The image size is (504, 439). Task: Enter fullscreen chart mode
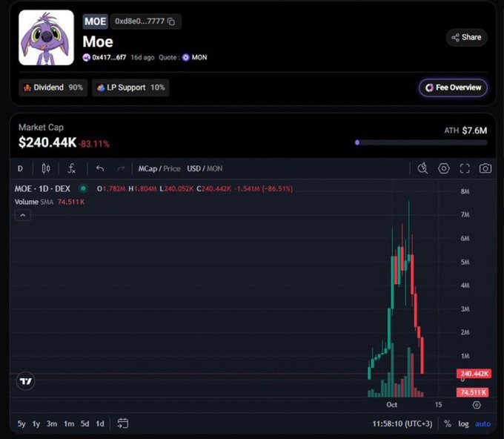465,168
